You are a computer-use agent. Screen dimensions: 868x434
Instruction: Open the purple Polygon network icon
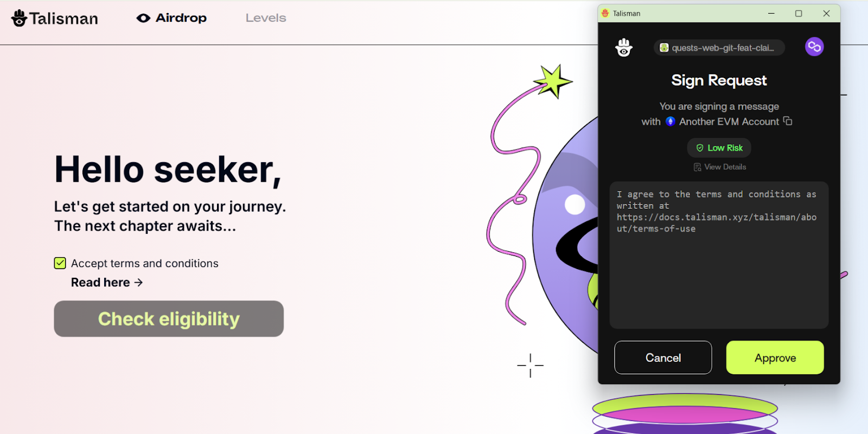(814, 47)
